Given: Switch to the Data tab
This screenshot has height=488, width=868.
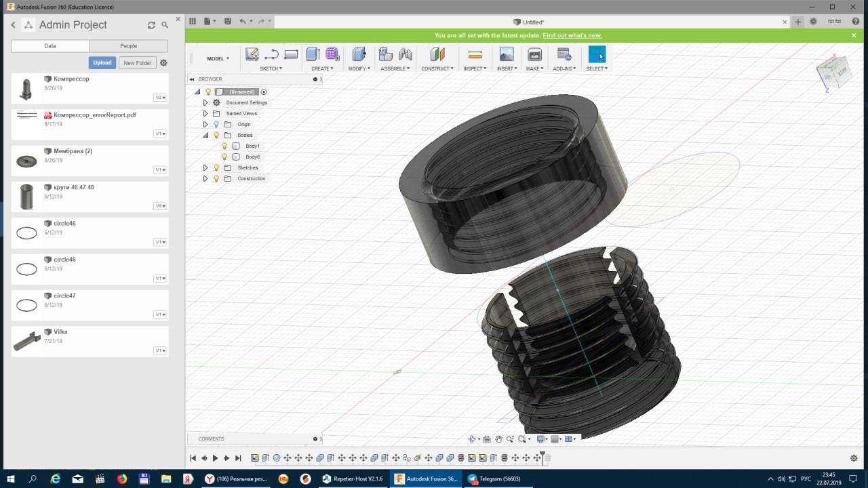Looking at the screenshot, I should [x=50, y=46].
